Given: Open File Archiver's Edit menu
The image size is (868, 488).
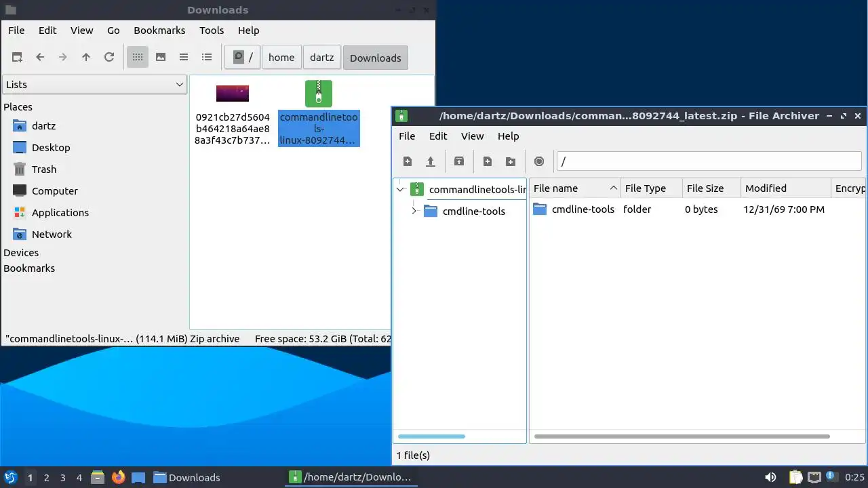Looking at the screenshot, I should [438, 136].
